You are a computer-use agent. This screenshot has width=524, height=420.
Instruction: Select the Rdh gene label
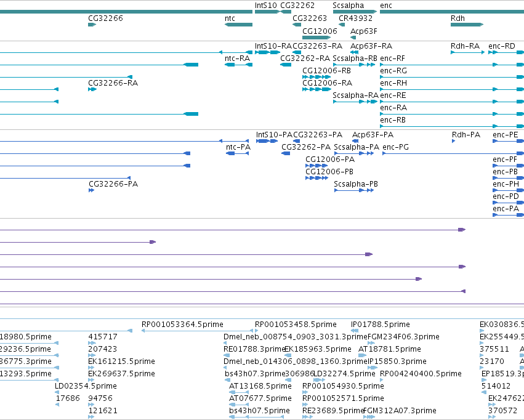(457, 18)
